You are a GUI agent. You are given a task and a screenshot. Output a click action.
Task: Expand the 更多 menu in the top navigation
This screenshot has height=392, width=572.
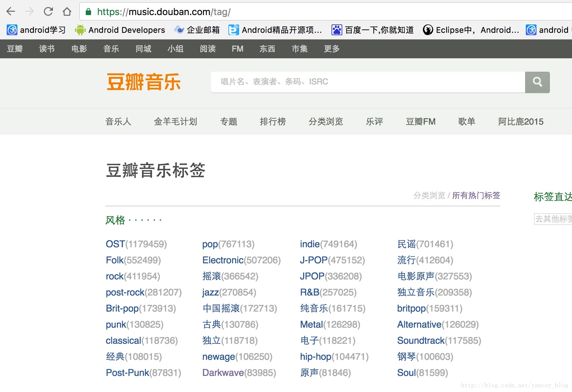[332, 49]
